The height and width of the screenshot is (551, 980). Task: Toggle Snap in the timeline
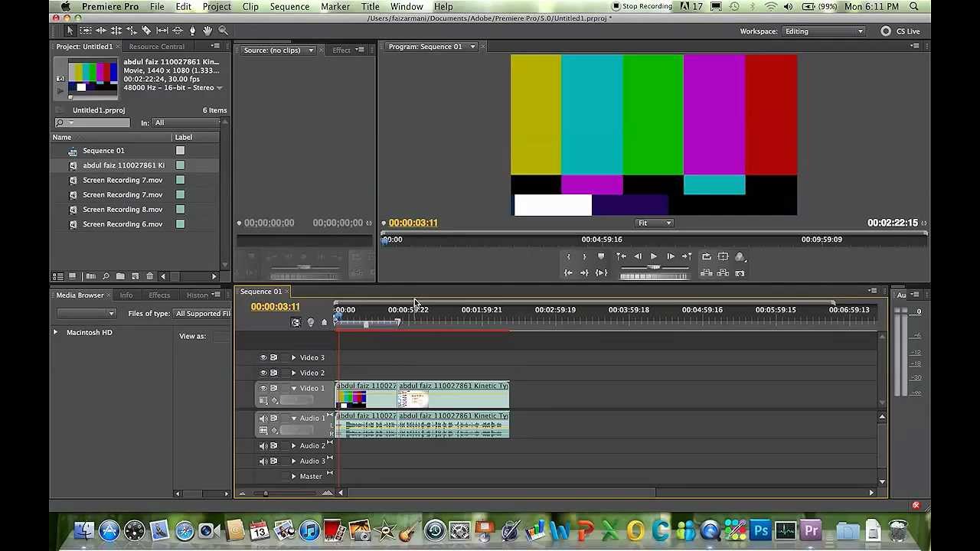(296, 322)
